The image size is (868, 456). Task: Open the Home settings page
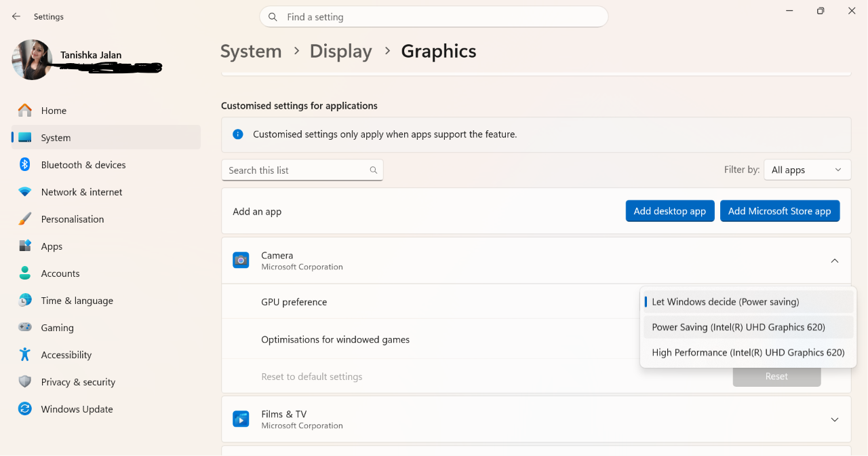tap(106, 110)
